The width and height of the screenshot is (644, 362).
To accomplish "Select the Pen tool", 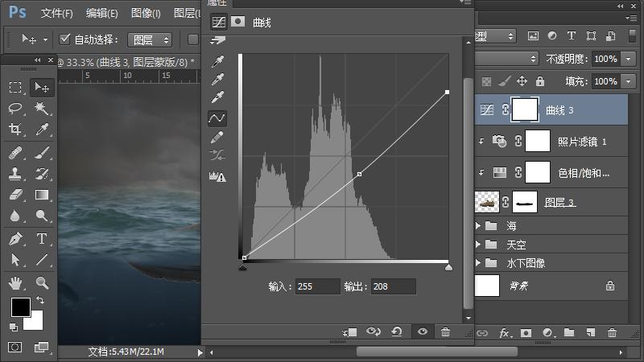I will (15, 238).
